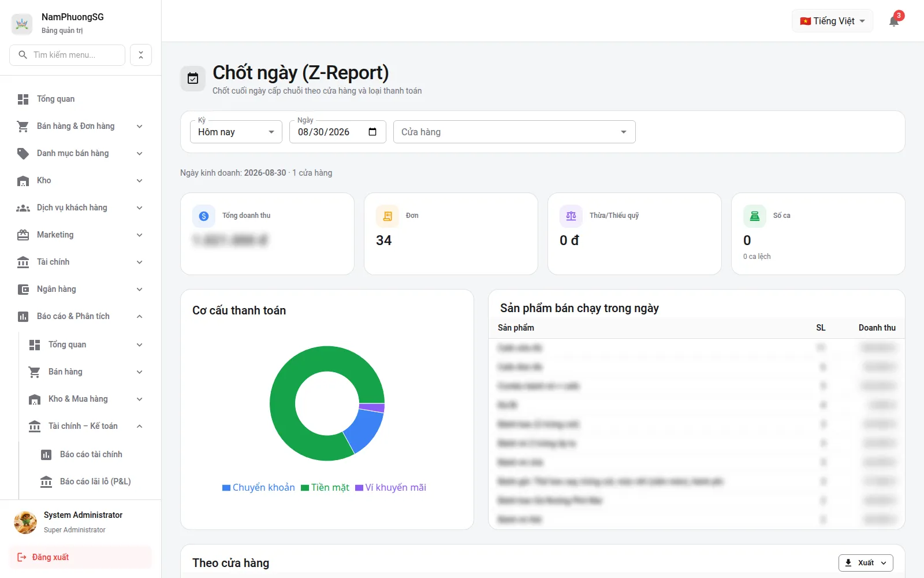Click the Đơn receipt icon
Viewport: 924px width, 578px height.
pyautogui.click(x=388, y=216)
